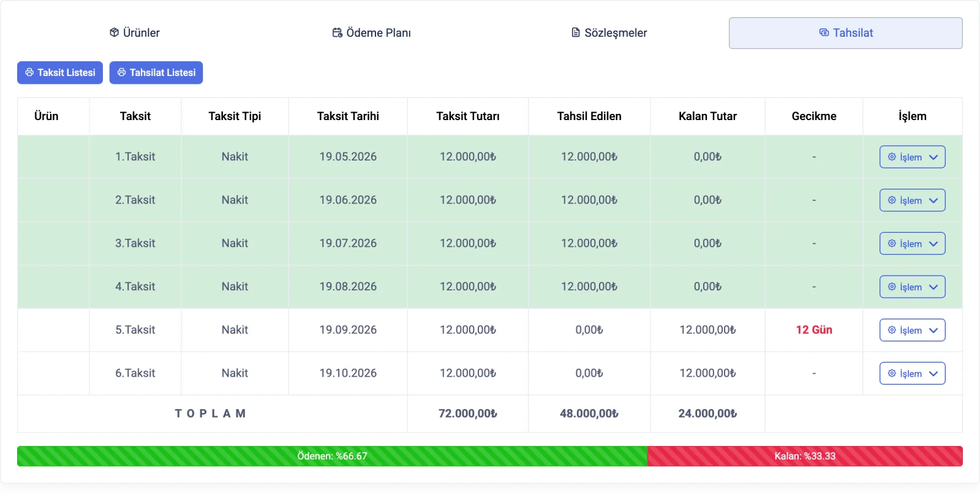980x495 pixels.
Task: Click the printer icon on Taksit Listesi
Action: (x=29, y=72)
